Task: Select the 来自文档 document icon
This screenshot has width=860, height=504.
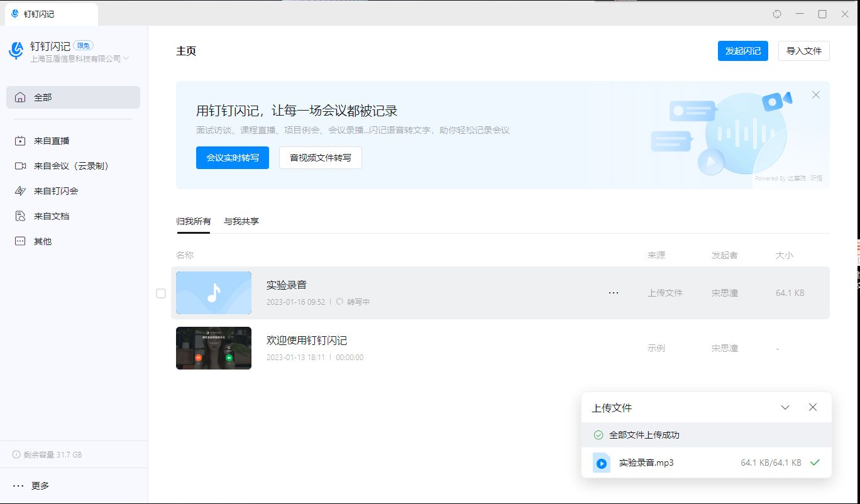Action: (x=21, y=216)
